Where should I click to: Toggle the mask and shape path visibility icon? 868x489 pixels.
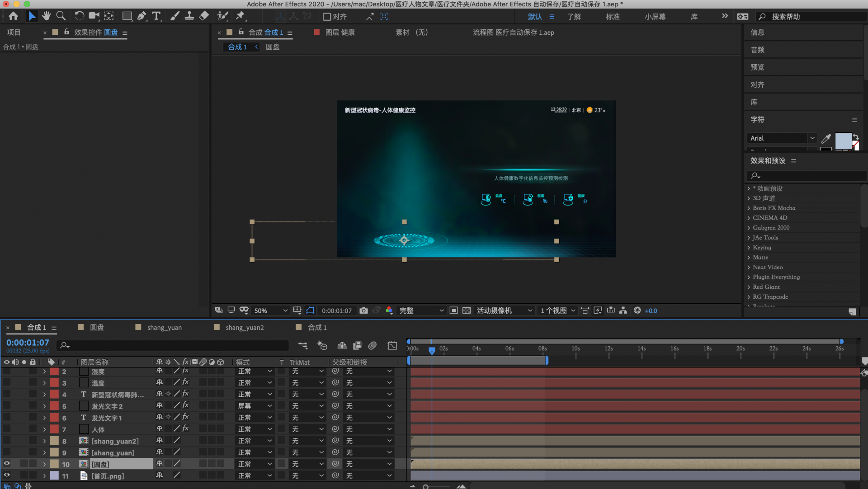pyautogui.click(x=310, y=310)
